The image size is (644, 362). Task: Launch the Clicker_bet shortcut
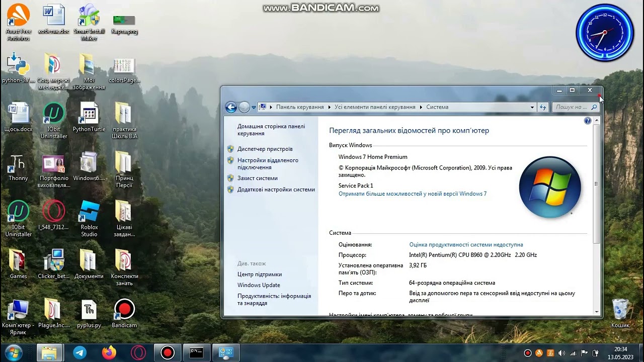tap(53, 264)
